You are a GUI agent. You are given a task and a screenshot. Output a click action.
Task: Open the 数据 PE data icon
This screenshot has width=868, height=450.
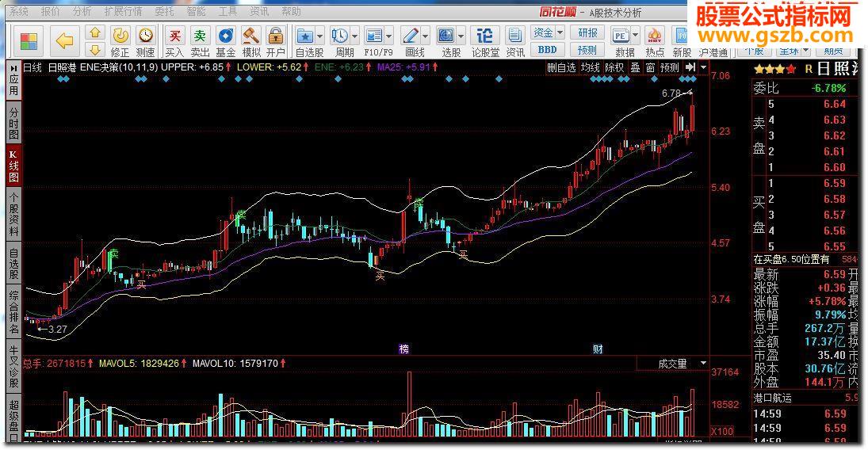(620, 36)
